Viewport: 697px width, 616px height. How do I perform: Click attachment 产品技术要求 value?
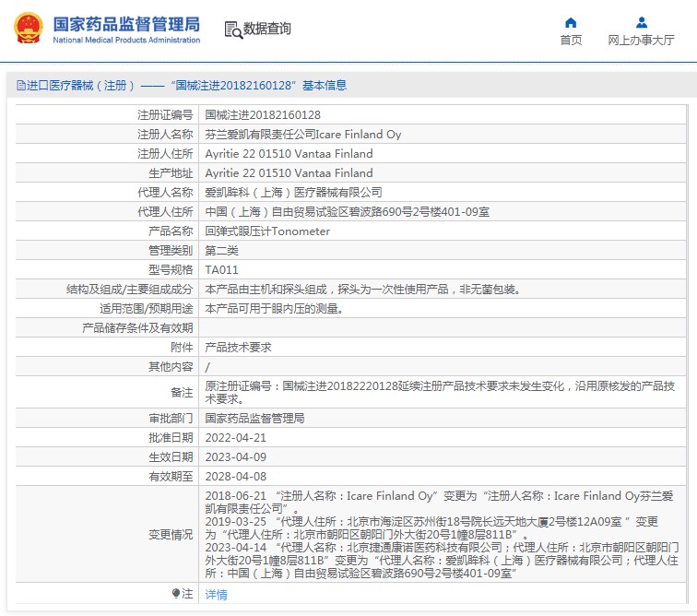238,348
